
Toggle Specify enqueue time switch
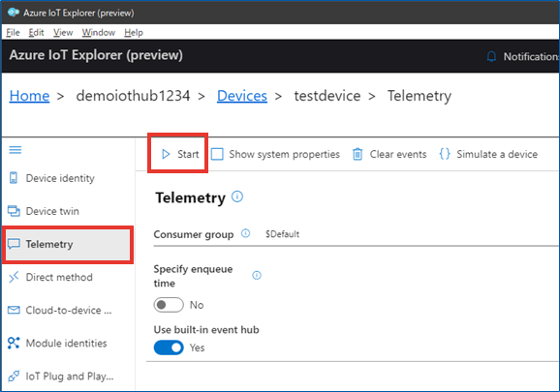coord(169,305)
